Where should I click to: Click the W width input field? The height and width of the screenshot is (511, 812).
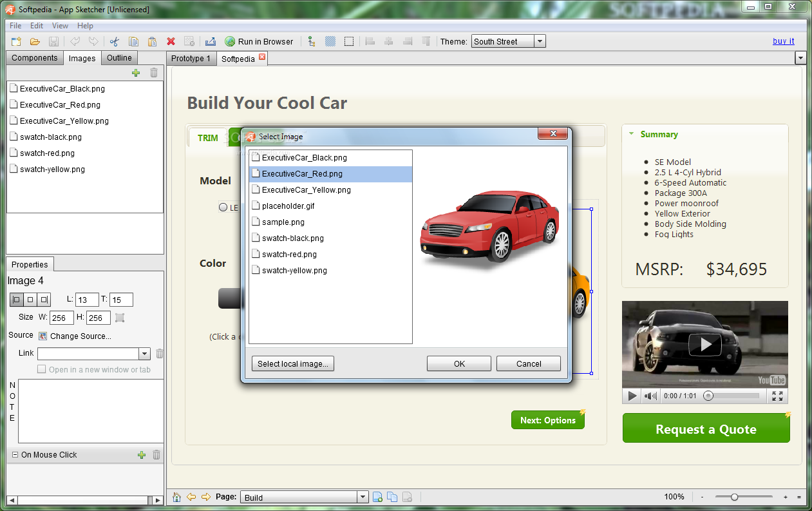point(61,317)
